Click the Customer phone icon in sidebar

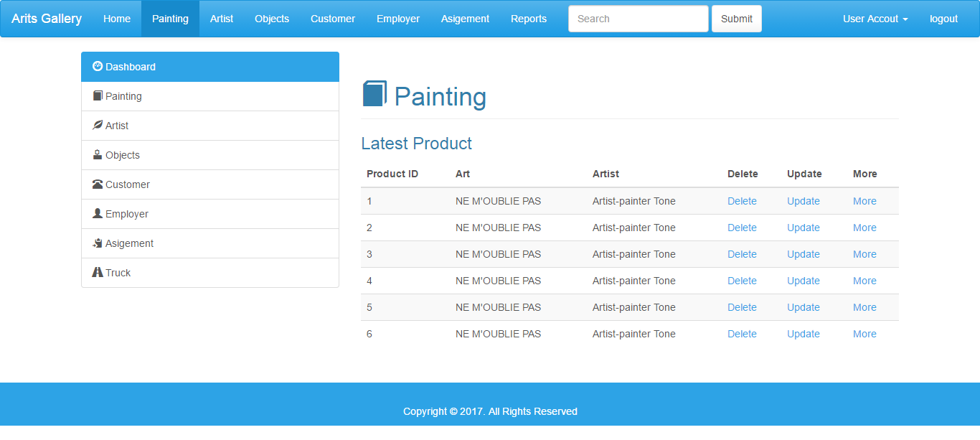98,184
